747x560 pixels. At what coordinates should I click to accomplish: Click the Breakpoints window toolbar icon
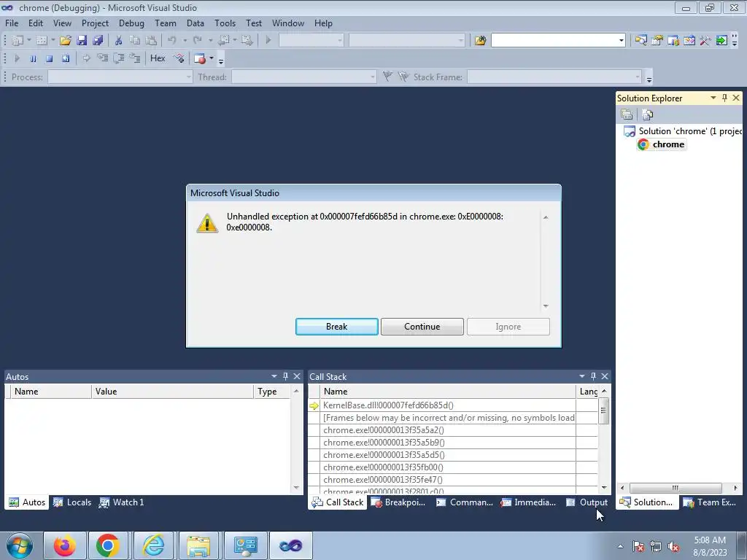tap(200, 58)
